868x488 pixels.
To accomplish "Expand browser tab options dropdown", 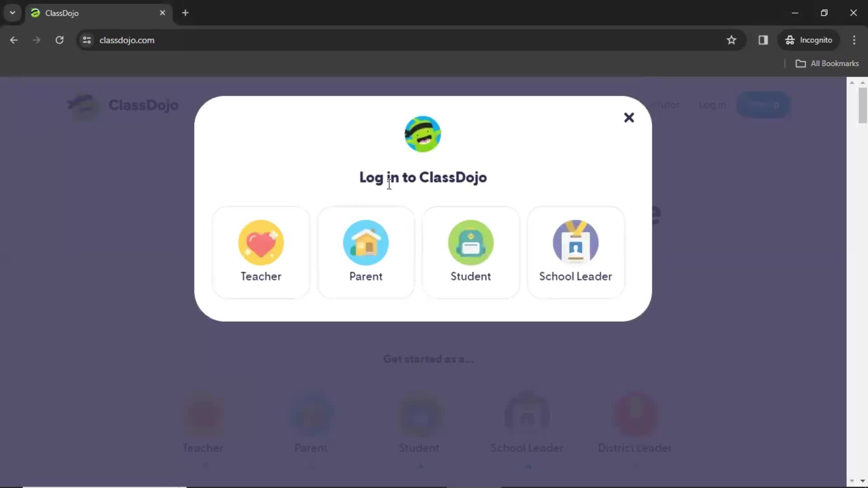I will tap(13, 13).
